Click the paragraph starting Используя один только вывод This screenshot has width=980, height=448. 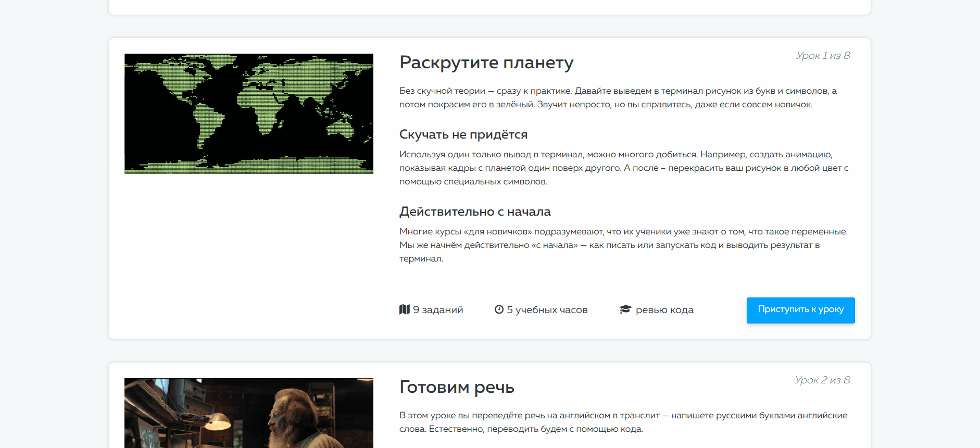coord(624,168)
